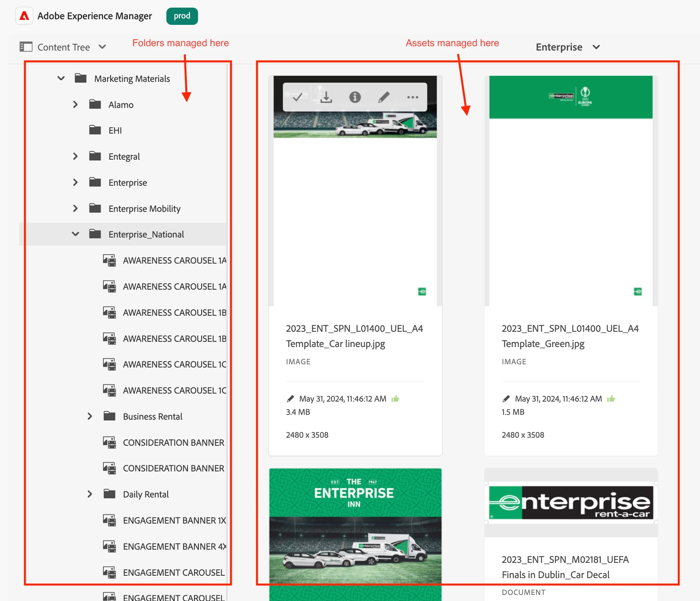Select the Marketing Materials folder icon
The width and height of the screenshot is (700, 601).
81,78
